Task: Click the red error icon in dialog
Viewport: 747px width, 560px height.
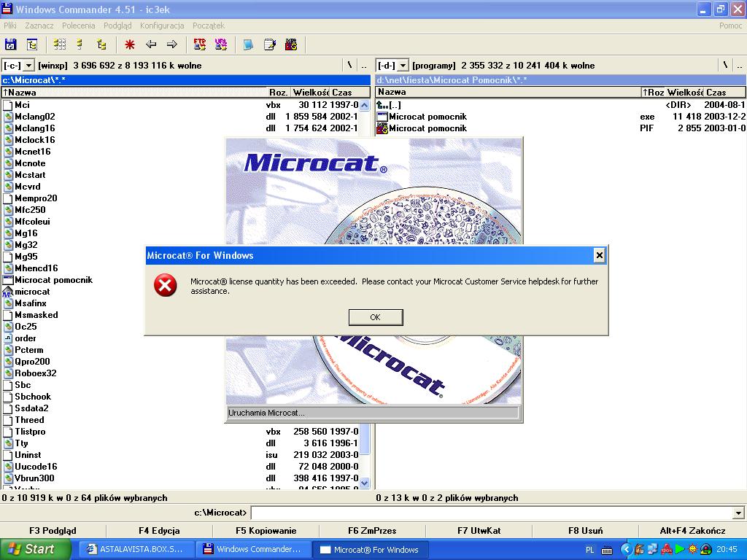Action: (x=166, y=285)
